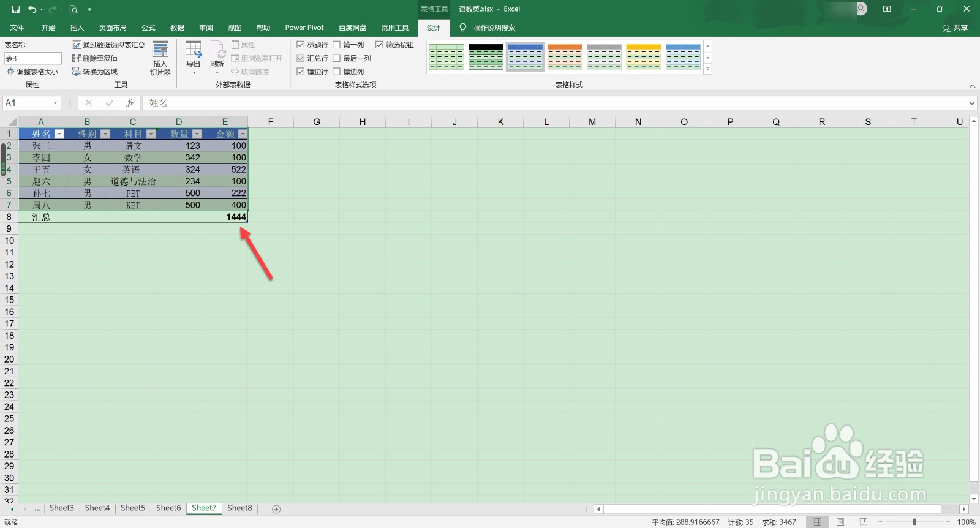Enable 第一列 first column checkbox
Image resolution: width=980 pixels, height=528 pixels.
(x=336, y=45)
